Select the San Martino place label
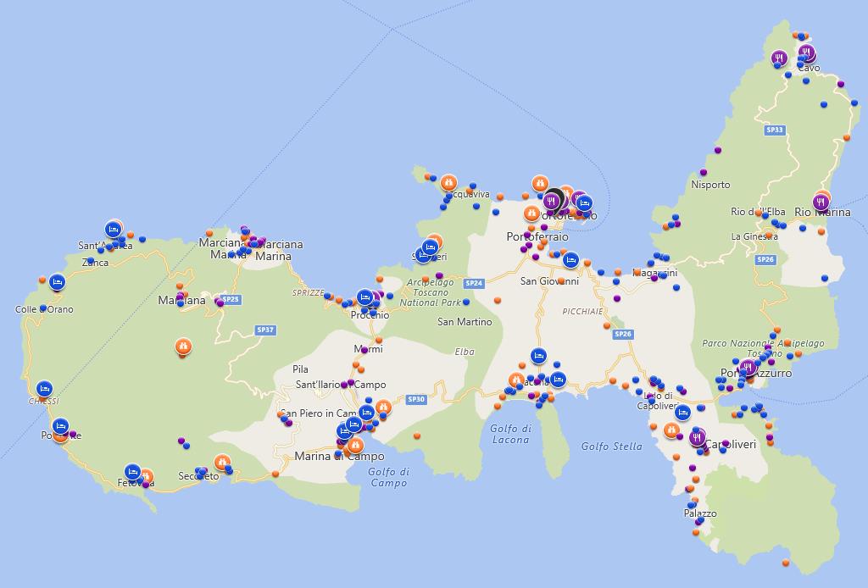Image resolution: width=868 pixels, height=588 pixels. pos(465,322)
